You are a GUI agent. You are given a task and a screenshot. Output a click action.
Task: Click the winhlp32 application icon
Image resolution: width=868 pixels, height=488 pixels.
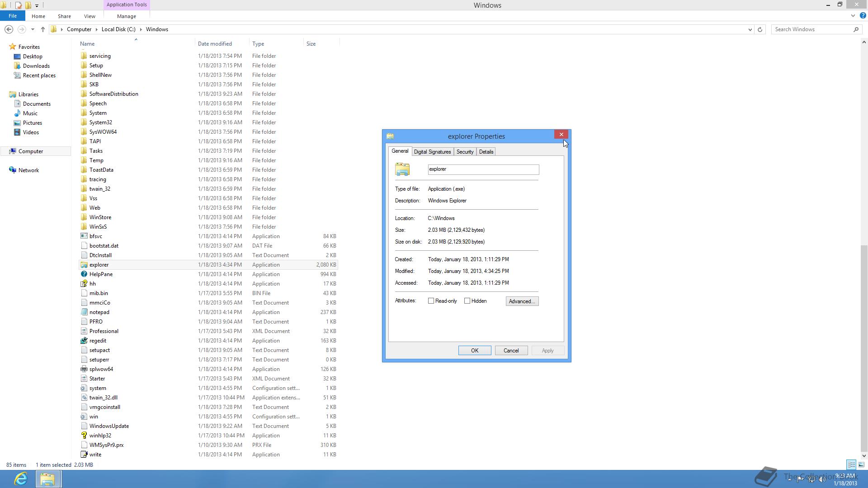point(84,436)
